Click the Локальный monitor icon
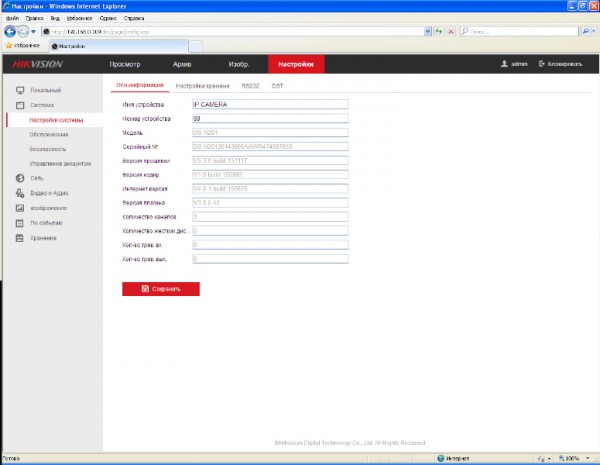Viewport: 600px width, 465px height. point(20,90)
